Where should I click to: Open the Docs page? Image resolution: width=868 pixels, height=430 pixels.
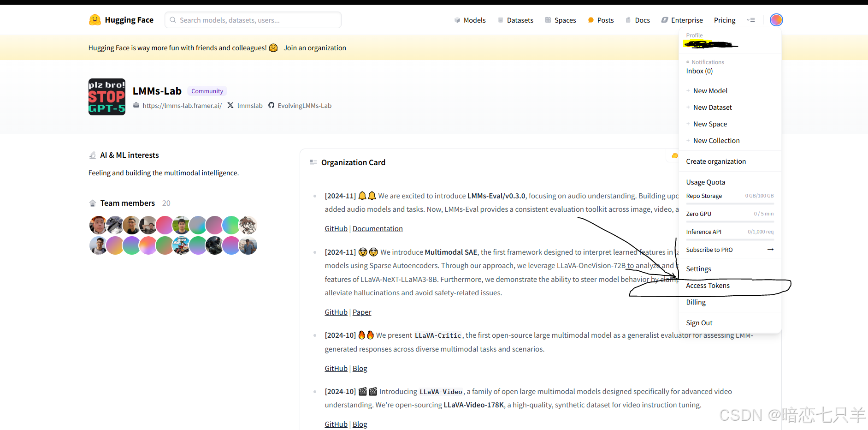point(638,20)
